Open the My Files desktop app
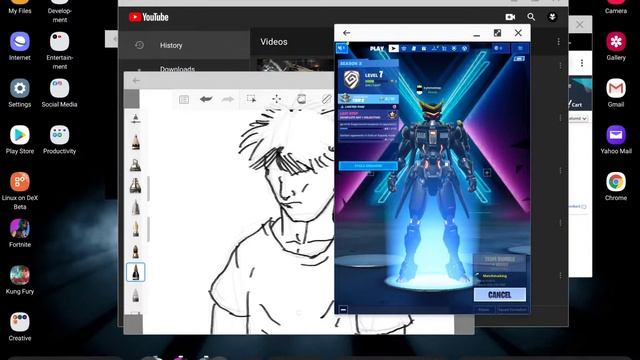Image resolution: width=640 pixels, height=360 pixels. click(x=20, y=7)
